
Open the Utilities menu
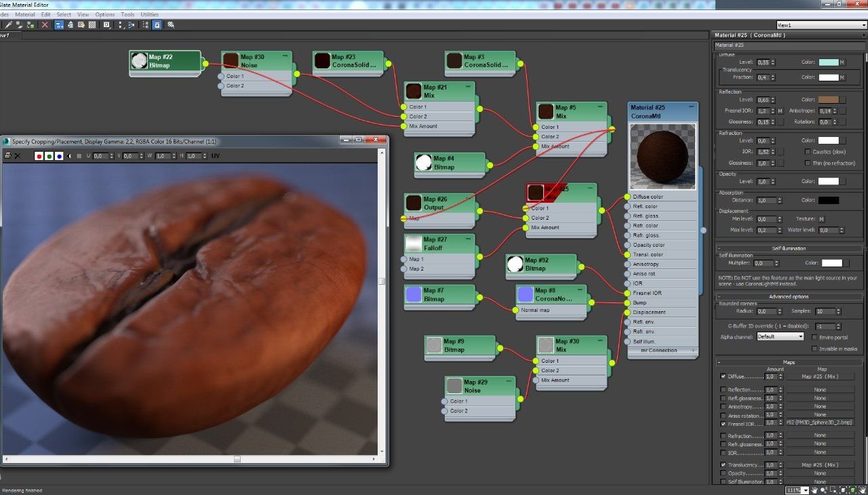149,14
